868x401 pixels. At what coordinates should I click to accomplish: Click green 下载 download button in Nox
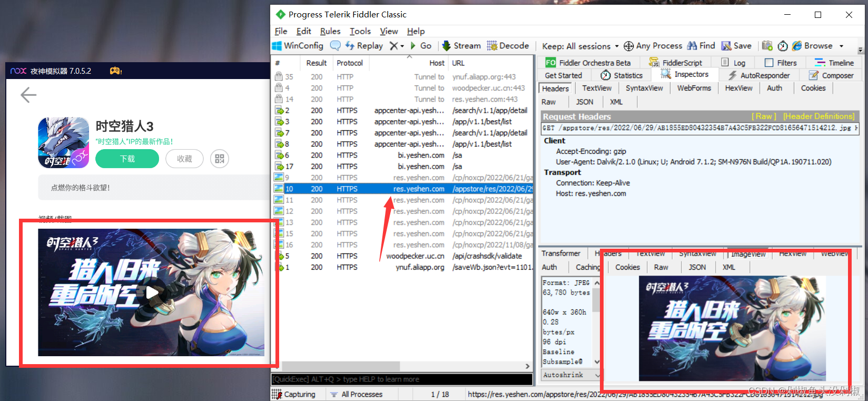point(127,159)
